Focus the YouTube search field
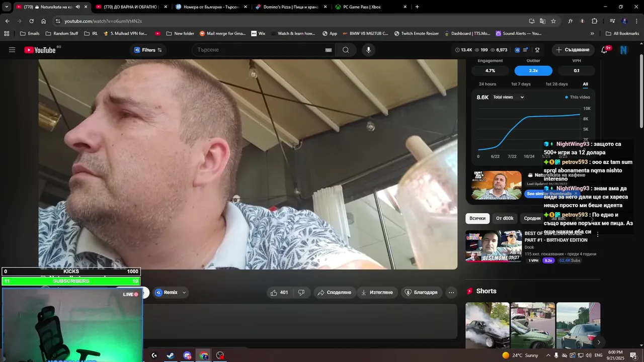 [258, 50]
